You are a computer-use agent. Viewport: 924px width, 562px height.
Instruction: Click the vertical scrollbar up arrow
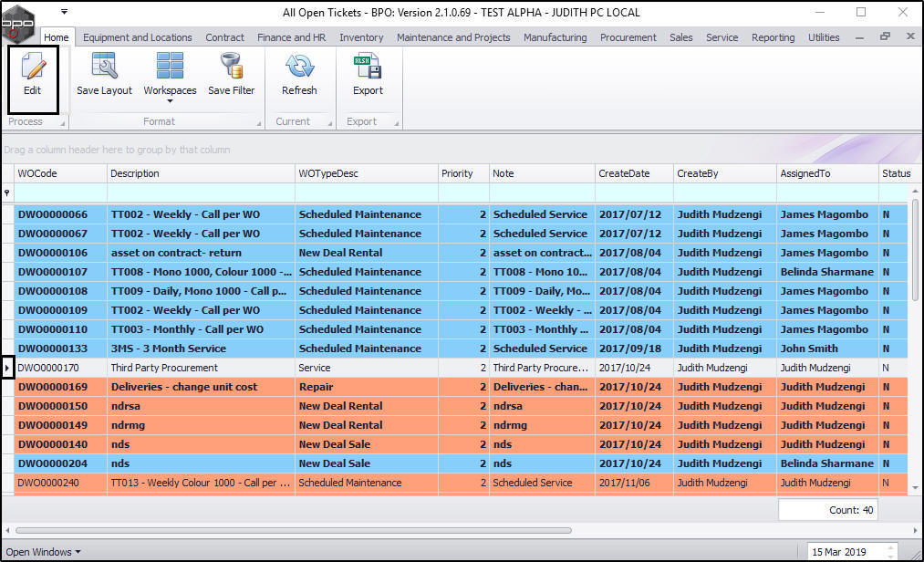pos(915,191)
